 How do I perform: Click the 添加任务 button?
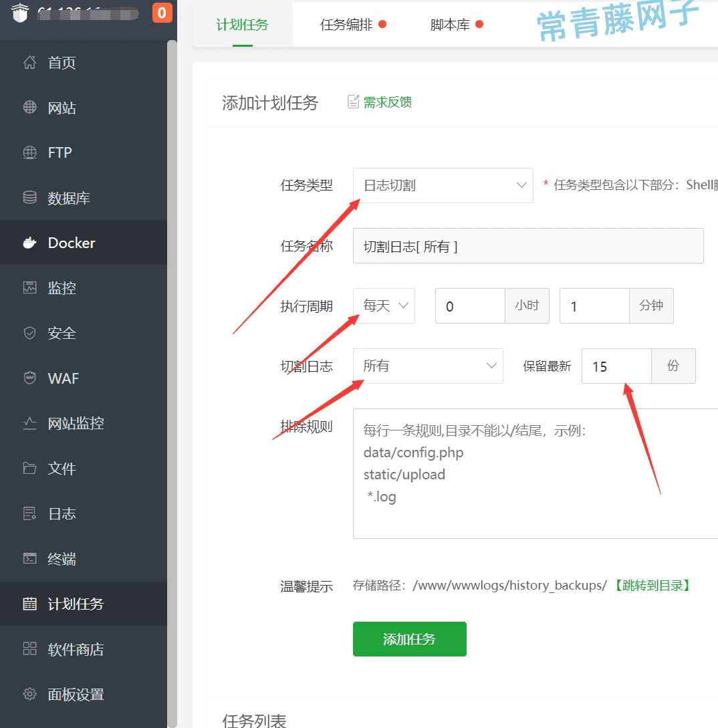(x=409, y=638)
